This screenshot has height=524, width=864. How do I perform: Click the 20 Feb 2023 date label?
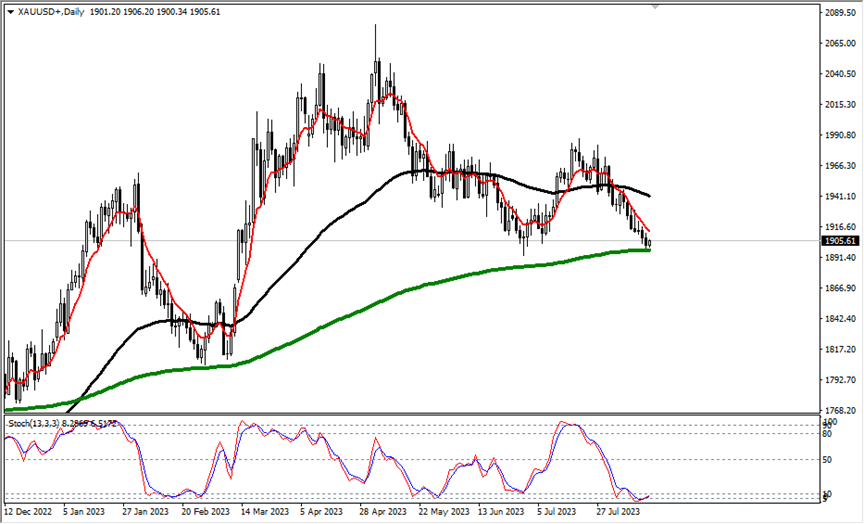tap(204, 511)
